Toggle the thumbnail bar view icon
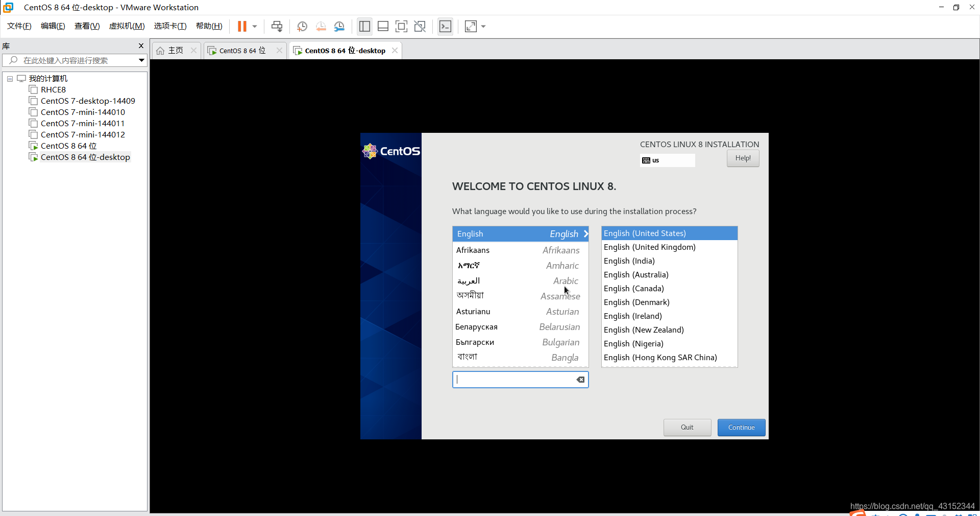The image size is (980, 516). (383, 26)
